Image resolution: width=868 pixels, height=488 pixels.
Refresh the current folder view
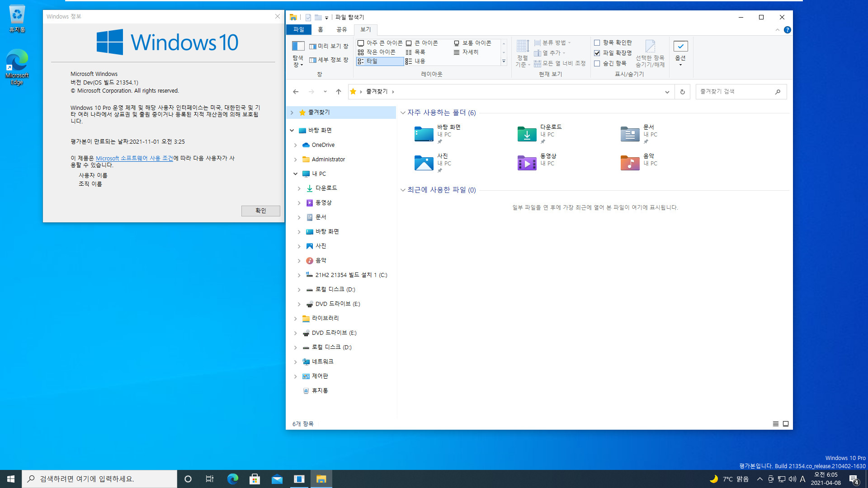(x=682, y=92)
